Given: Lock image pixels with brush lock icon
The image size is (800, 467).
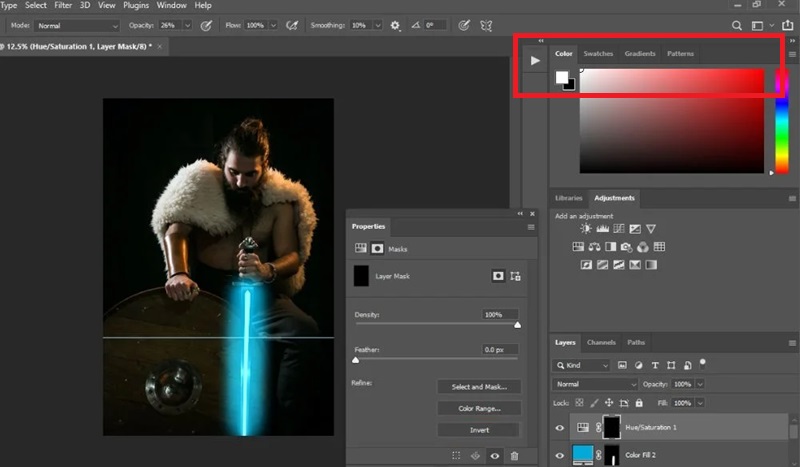Looking at the screenshot, I should tap(594, 403).
